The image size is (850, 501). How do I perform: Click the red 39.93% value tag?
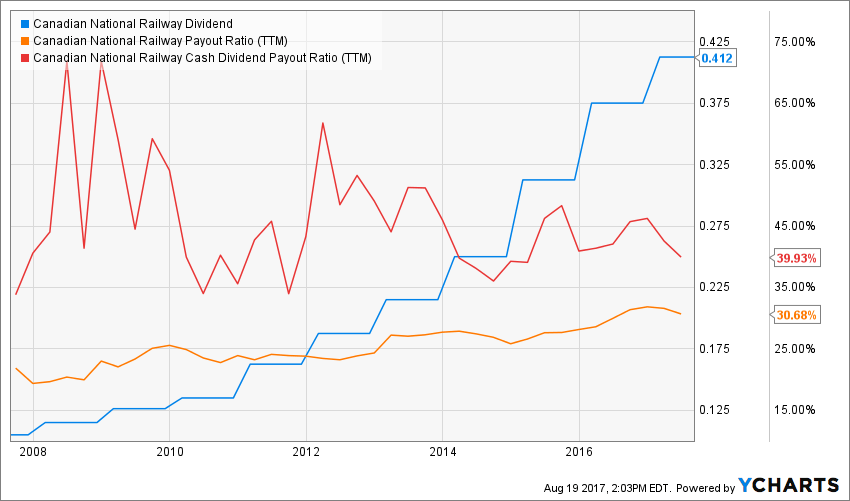796,258
